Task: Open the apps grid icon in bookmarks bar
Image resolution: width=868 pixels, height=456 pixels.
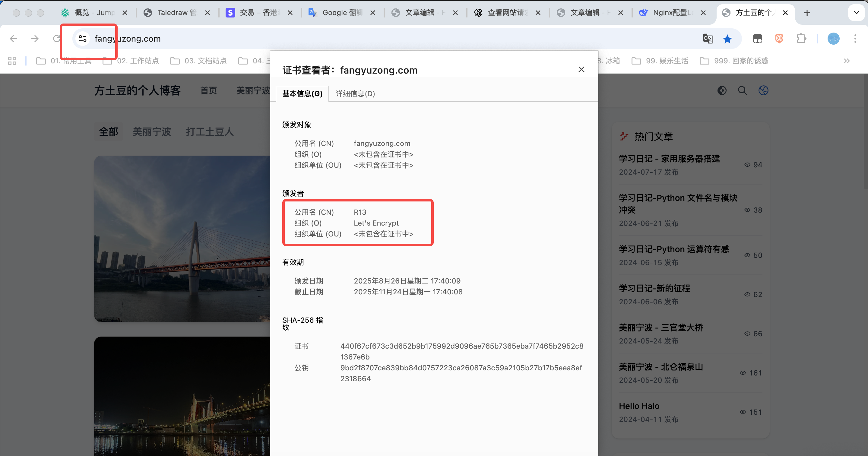Action: click(12, 61)
